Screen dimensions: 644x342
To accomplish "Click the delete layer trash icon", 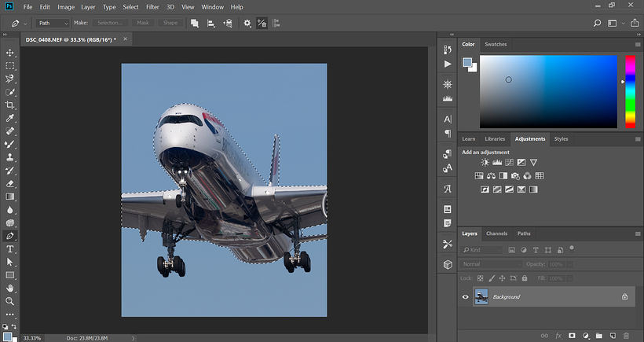I will (624, 336).
